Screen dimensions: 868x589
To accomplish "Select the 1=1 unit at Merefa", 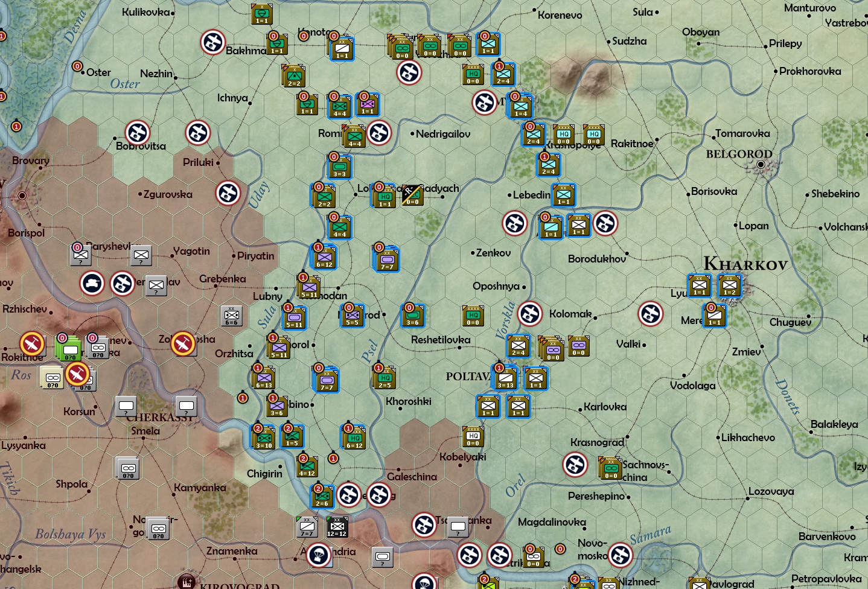I will pos(715,316).
